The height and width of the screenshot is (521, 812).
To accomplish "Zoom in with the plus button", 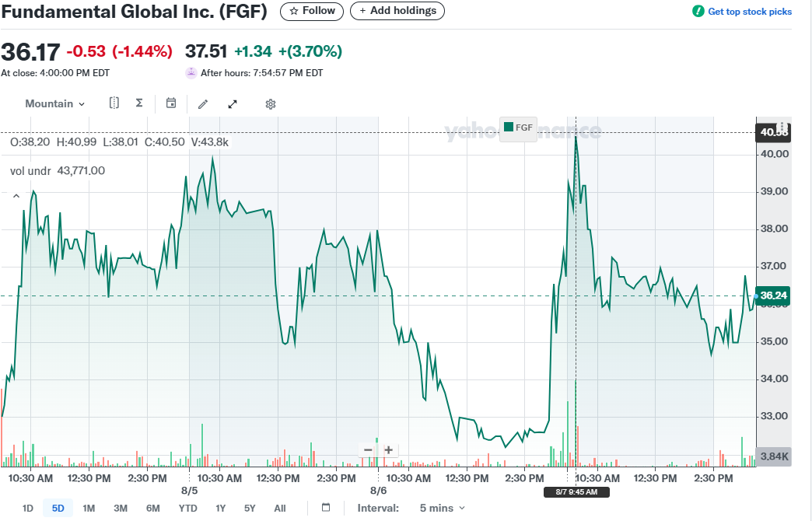I will pos(388,449).
